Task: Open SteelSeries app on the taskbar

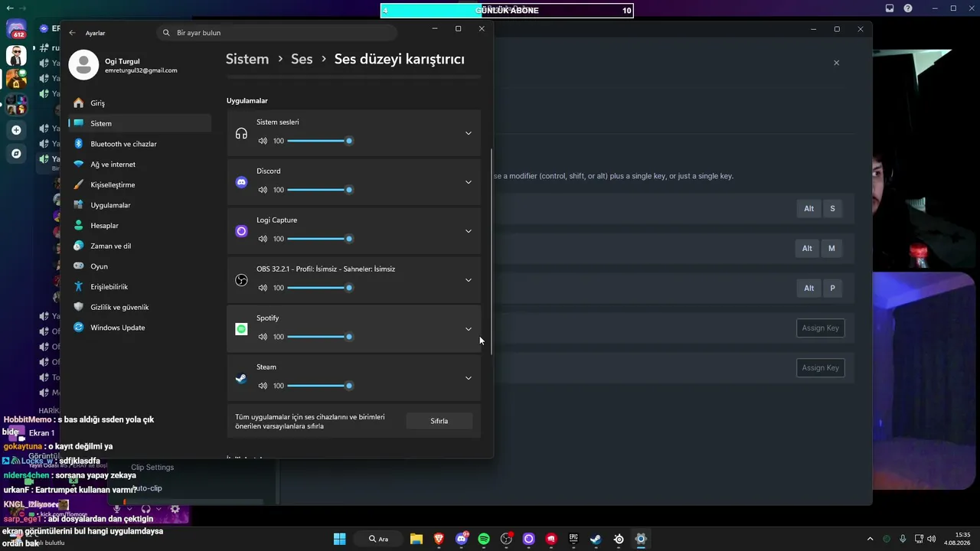Action: coord(619,539)
